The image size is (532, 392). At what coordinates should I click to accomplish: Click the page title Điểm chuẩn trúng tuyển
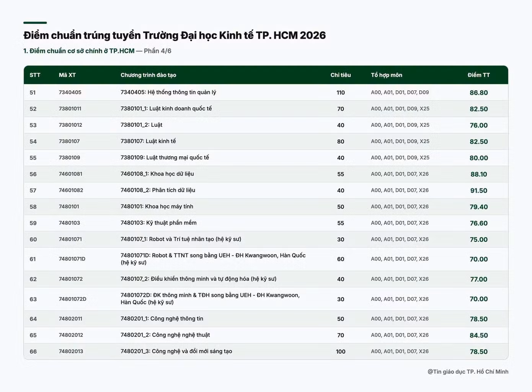coord(175,35)
